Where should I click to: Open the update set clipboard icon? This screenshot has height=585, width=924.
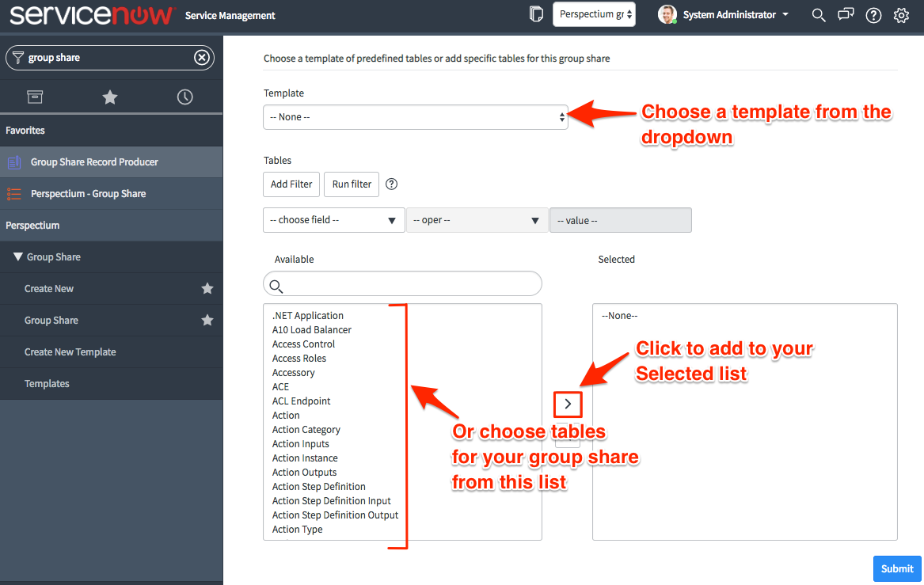click(x=536, y=14)
